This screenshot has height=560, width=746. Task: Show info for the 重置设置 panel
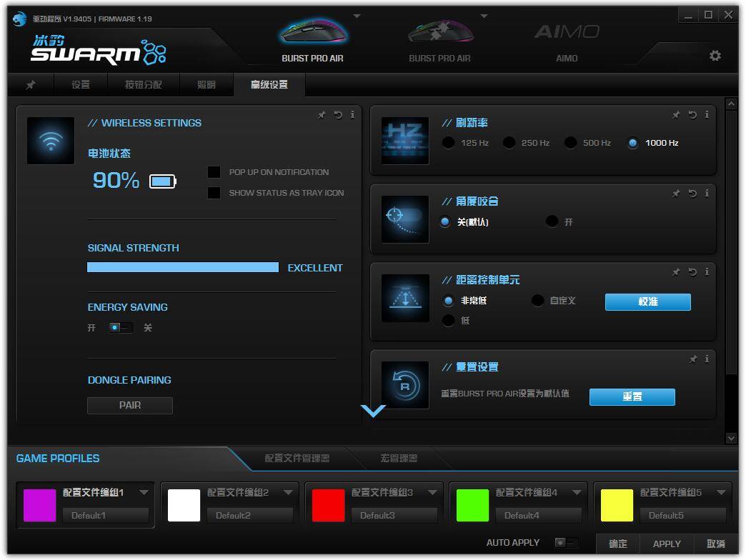click(707, 359)
